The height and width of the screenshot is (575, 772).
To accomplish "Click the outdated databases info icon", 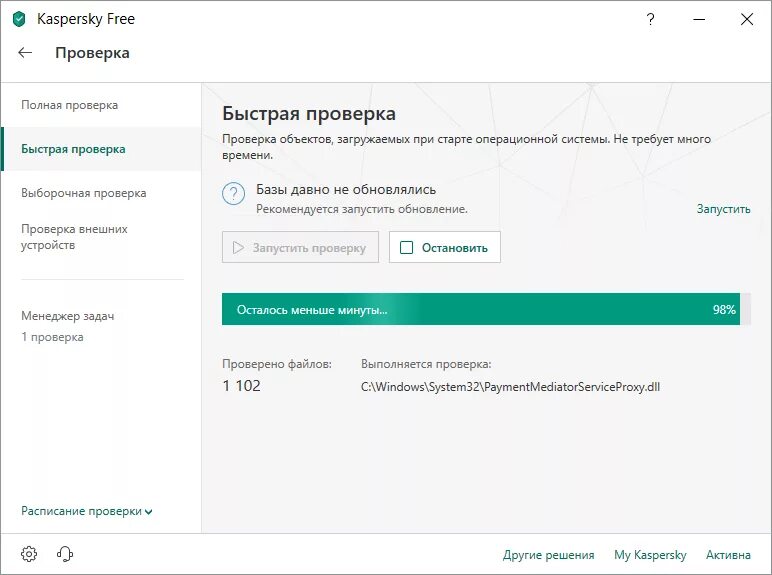I will (x=233, y=193).
